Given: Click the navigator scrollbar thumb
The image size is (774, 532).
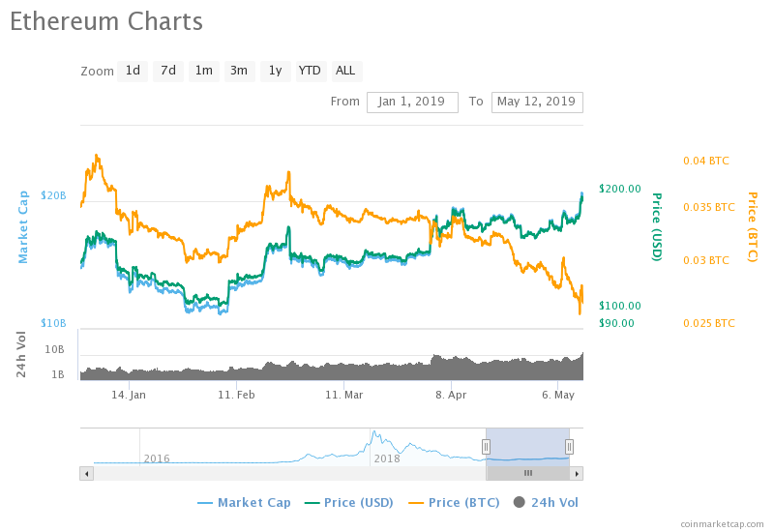Looking at the screenshot, I should point(527,474).
